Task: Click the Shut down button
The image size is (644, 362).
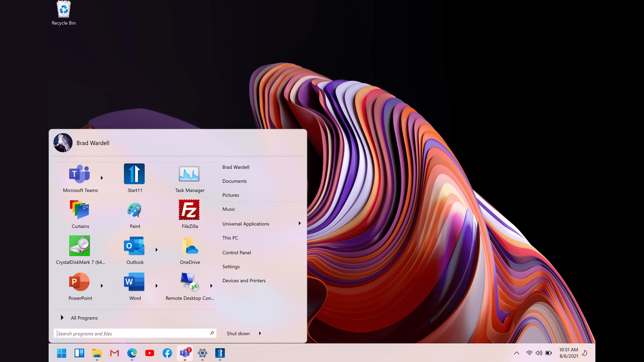Action: click(x=238, y=334)
